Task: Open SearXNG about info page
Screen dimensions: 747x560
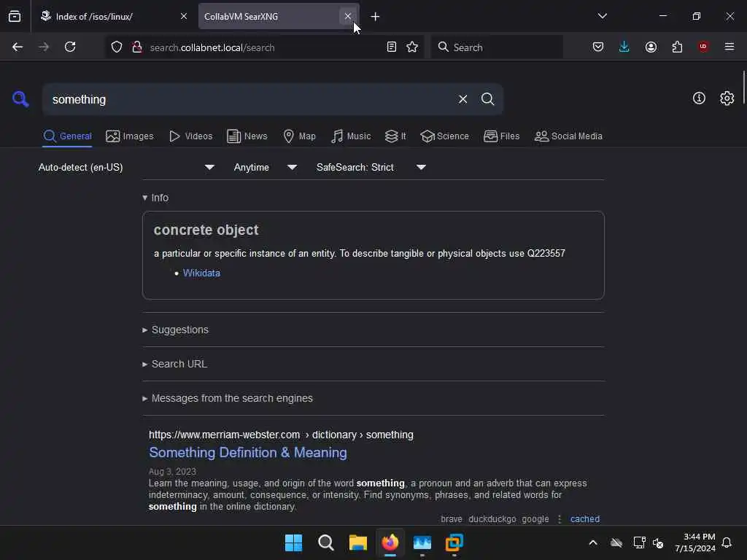Action: [x=699, y=98]
